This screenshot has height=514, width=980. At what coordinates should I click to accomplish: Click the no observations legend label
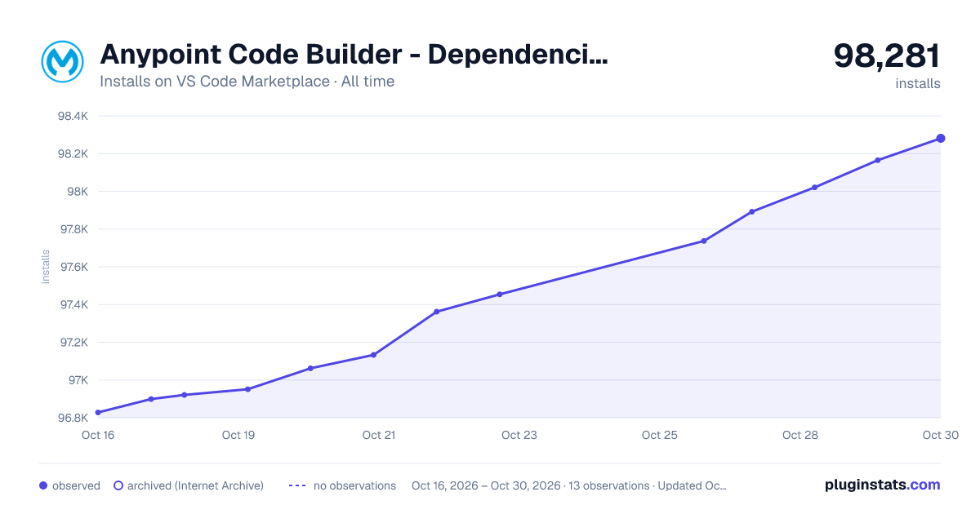[x=354, y=485]
